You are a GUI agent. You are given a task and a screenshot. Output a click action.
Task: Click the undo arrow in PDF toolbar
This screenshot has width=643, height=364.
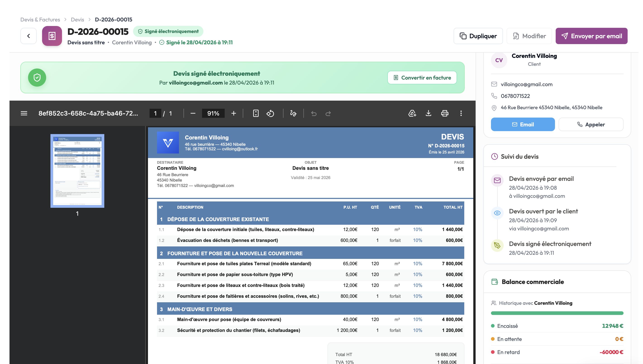(x=314, y=113)
